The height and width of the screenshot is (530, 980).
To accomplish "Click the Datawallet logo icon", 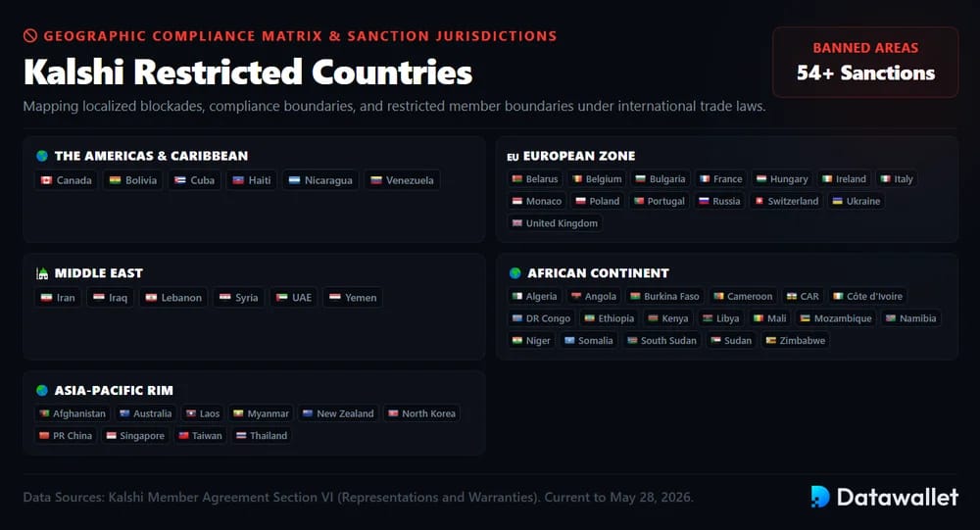I will [x=820, y=497].
